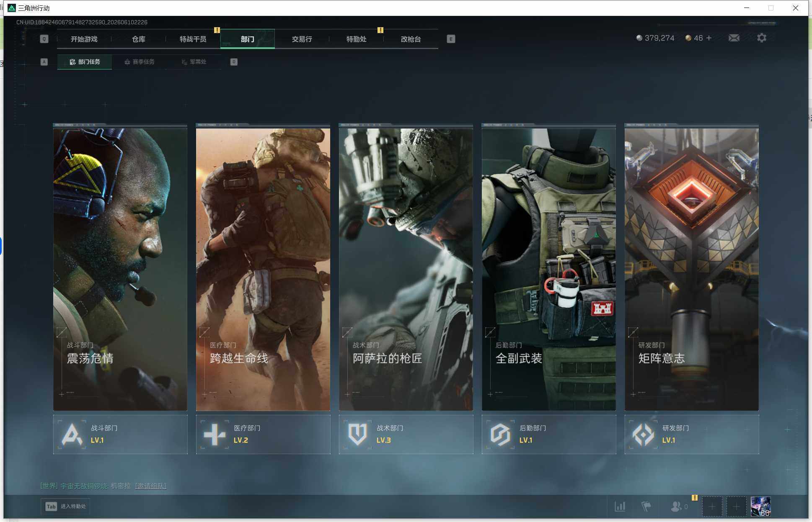
Task: Click the Tab 进入特勤处 button
Action: pyautogui.click(x=65, y=507)
